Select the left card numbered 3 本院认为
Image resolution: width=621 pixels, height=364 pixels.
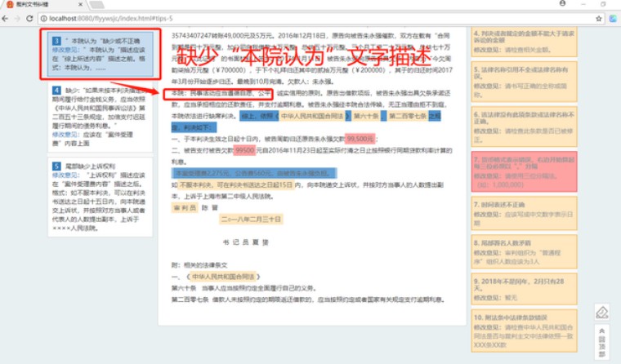[x=101, y=54]
